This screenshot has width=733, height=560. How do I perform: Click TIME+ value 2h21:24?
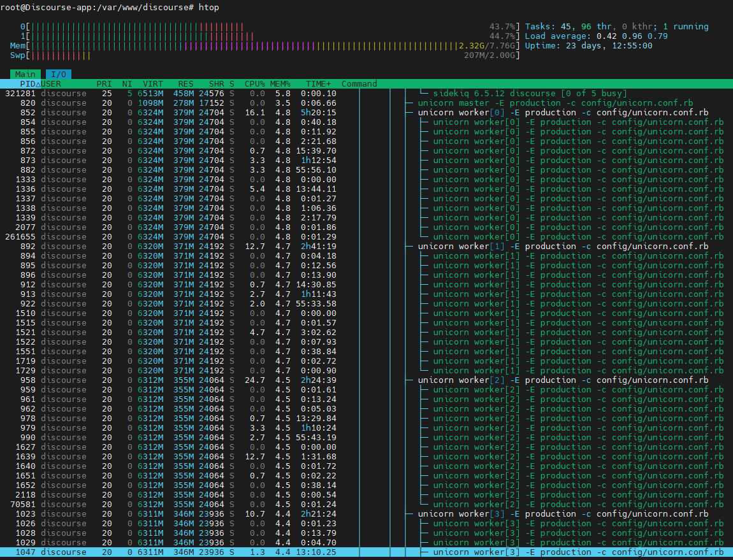click(x=318, y=513)
